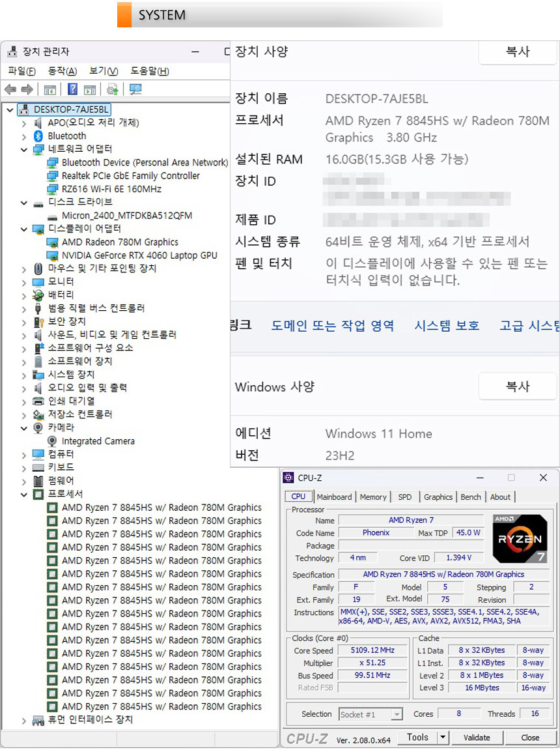The height and width of the screenshot is (750, 560).
Task: Collapse the 네트워크 어댑터 category
Action: click(x=24, y=150)
